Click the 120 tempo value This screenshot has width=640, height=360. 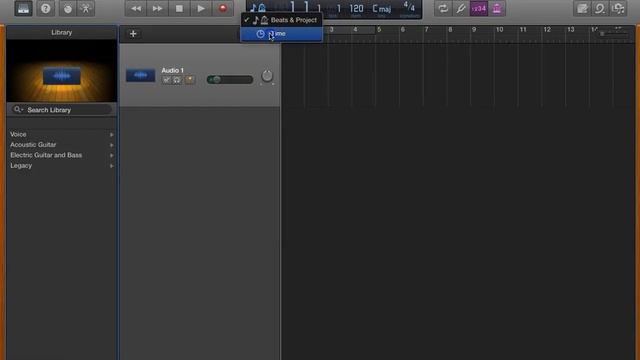click(x=356, y=9)
